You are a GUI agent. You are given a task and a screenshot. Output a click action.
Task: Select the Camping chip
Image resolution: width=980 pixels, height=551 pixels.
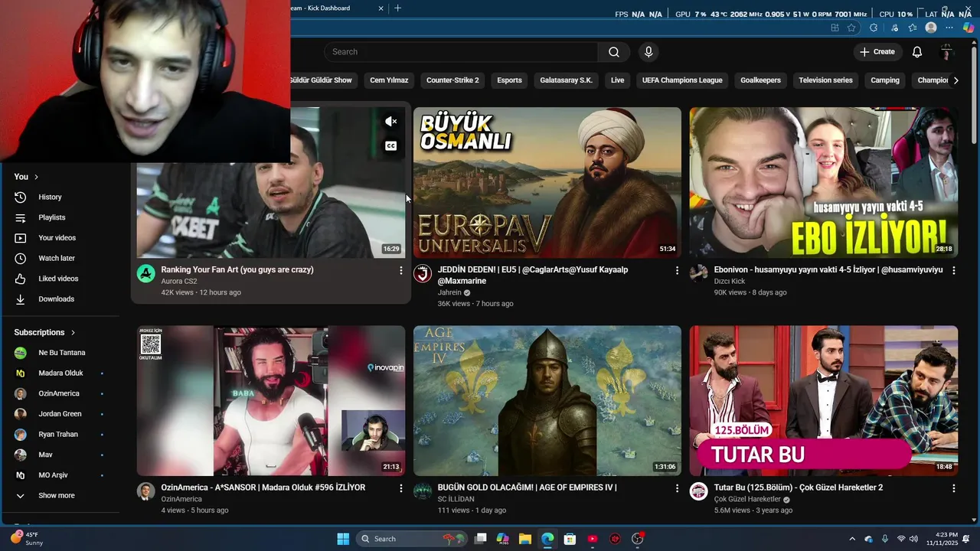(x=885, y=80)
